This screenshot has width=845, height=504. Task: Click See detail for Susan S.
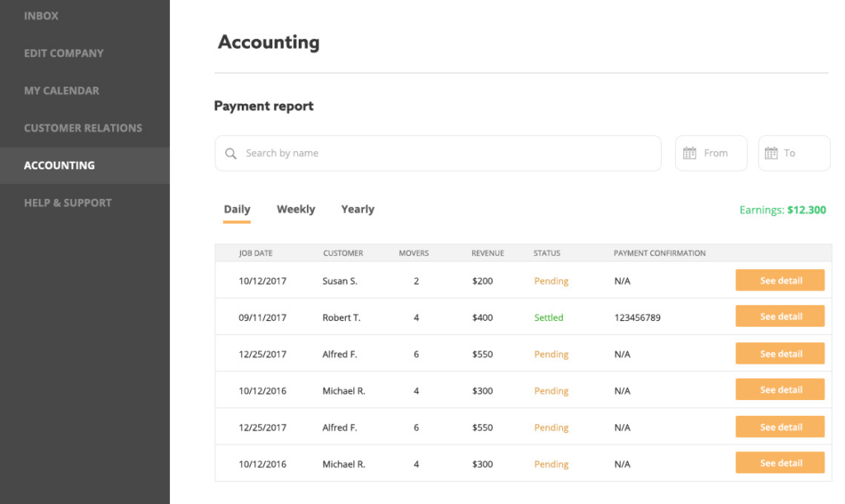point(780,280)
